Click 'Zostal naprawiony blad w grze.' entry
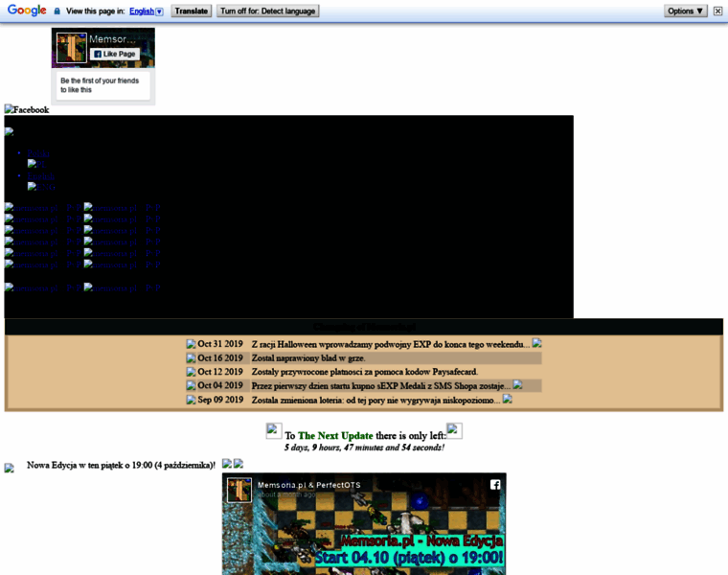 [x=308, y=358]
